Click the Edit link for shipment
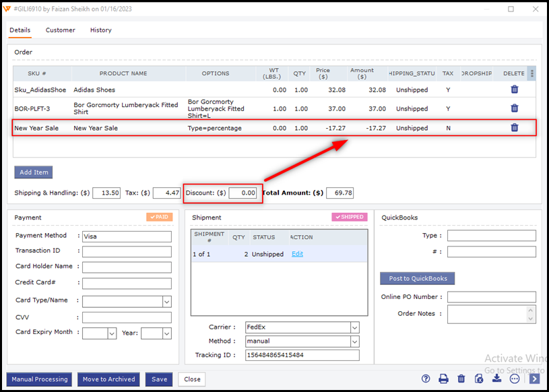 (297, 254)
